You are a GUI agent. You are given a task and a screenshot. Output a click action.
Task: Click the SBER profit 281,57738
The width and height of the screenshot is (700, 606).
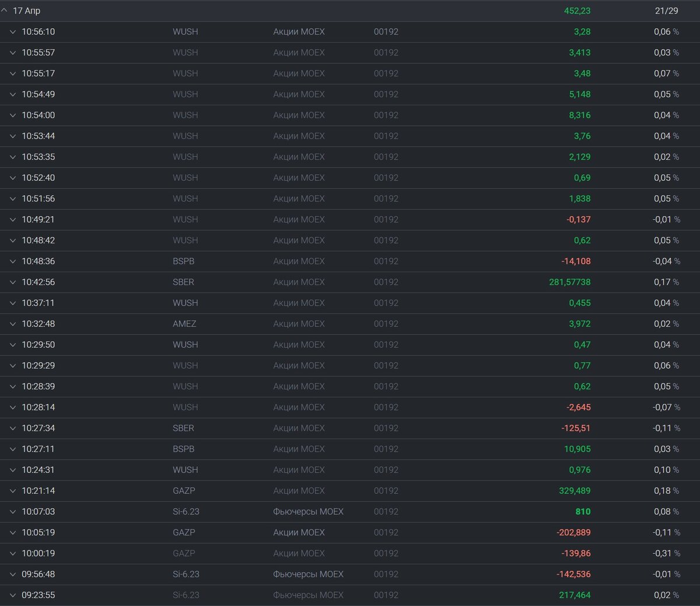[x=569, y=282]
